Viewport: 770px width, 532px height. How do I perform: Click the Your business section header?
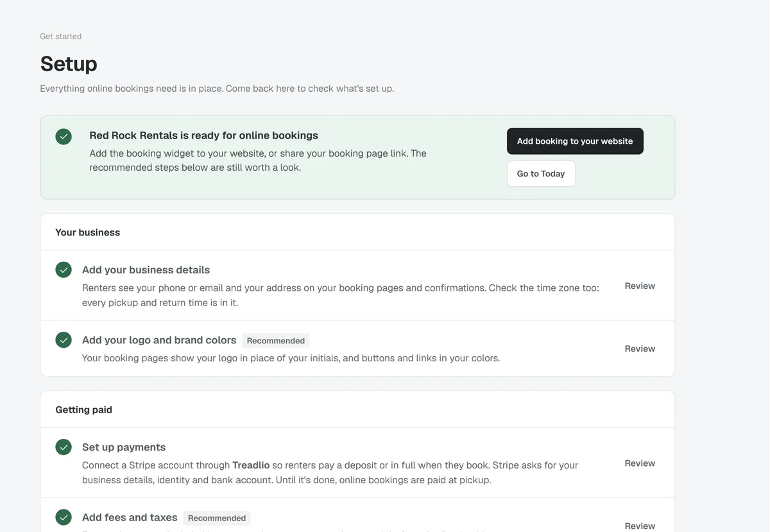coord(88,232)
